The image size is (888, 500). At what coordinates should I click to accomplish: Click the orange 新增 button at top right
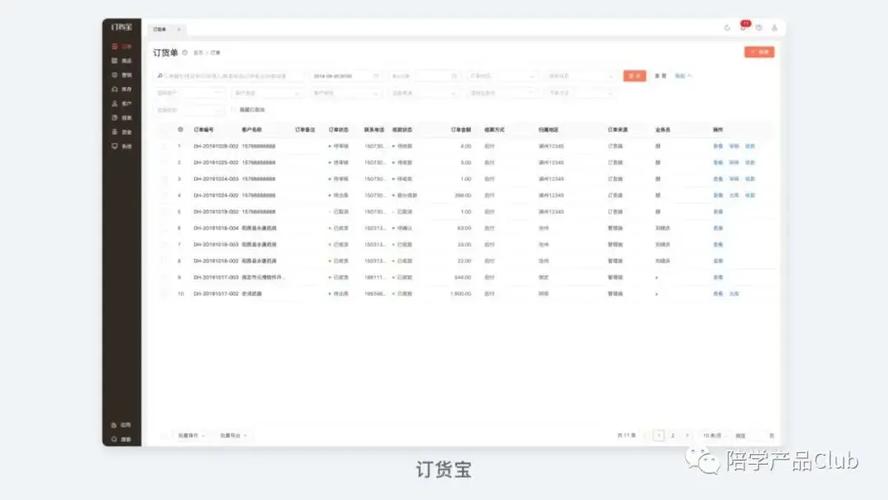(759, 52)
